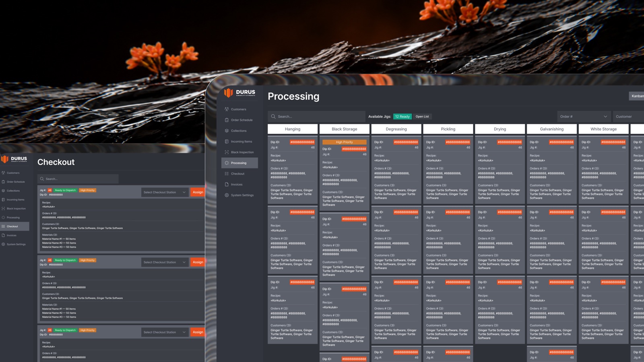Click High Priority banner in Black Storage column
Screen dimensions: 644x362
pos(345,142)
